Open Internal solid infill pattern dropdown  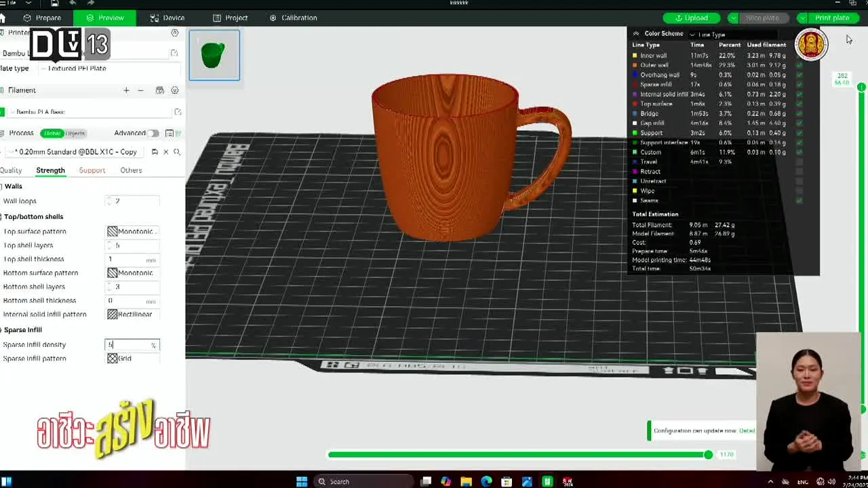(133, 314)
